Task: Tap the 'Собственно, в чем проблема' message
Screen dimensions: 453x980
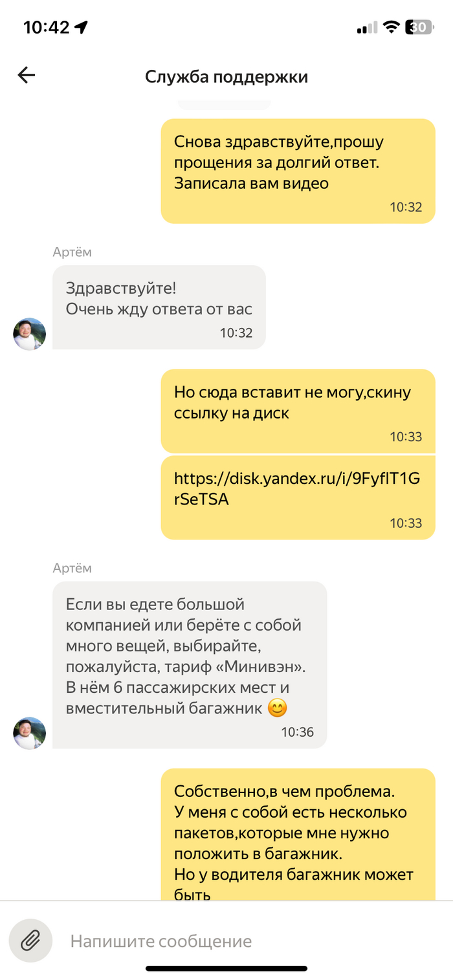Action: click(298, 834)
